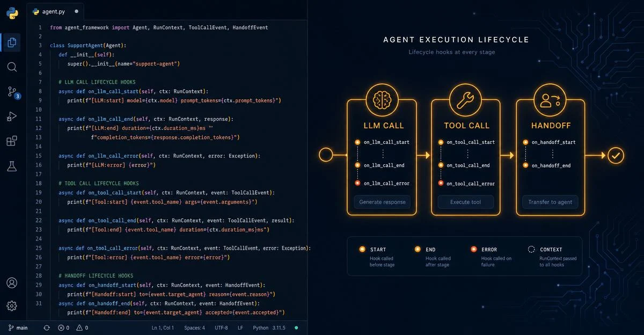Click unsaved dot on agent.py tab
644x335 pixels.
(76, 11)
